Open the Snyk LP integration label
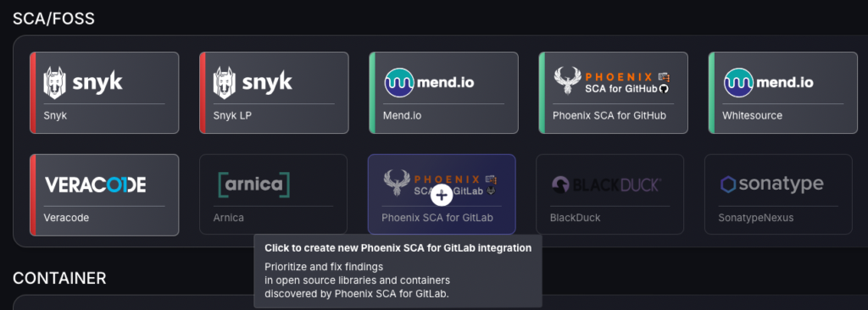 tap(230, 116)
